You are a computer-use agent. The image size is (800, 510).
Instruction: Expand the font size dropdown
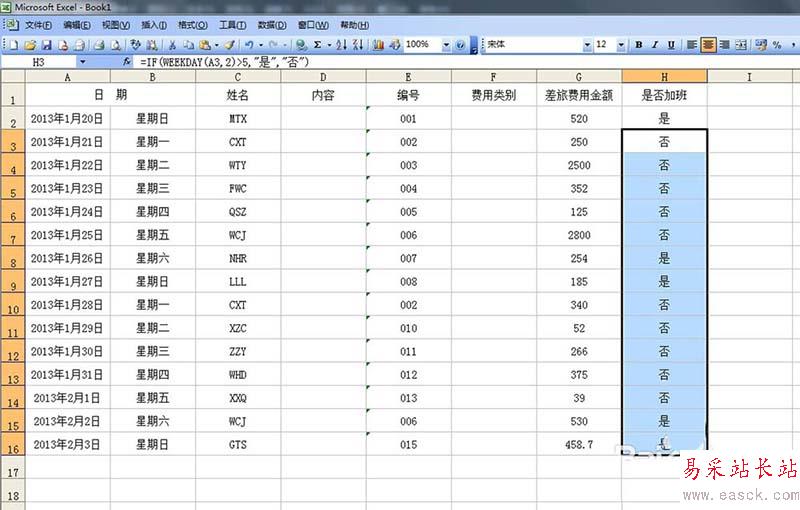click(x=621, y=45)
